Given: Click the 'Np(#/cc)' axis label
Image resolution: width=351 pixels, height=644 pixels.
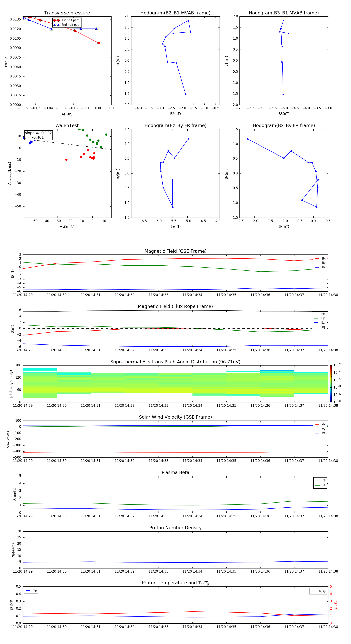Looking at the screenshot, I should (x=13, y=550).
